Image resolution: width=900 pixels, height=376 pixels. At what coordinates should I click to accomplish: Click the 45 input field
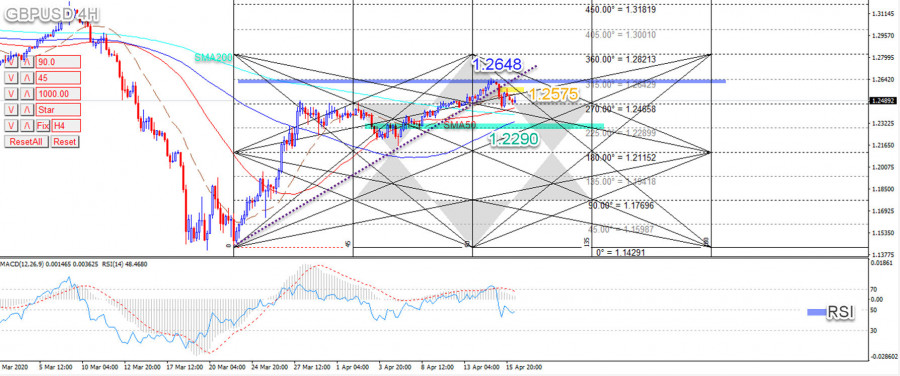59,77
